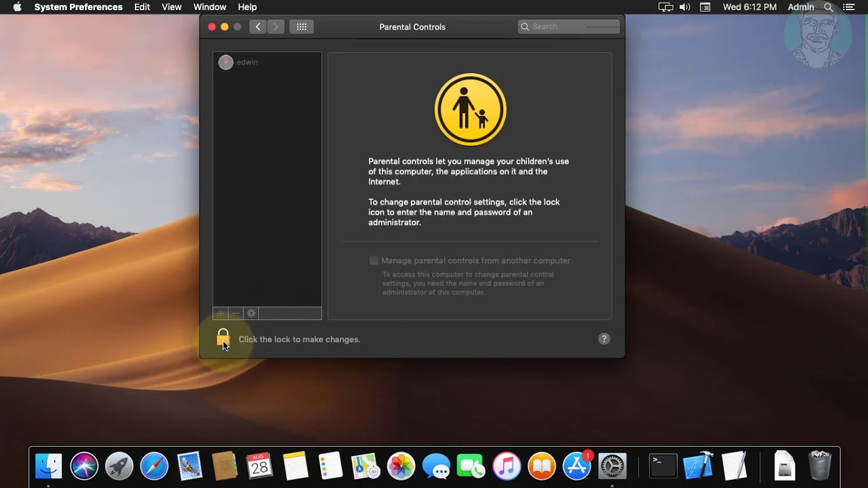Open the Trash in the Dock
868x488 pixels.
pyautogui.click(x=820, y=466)
